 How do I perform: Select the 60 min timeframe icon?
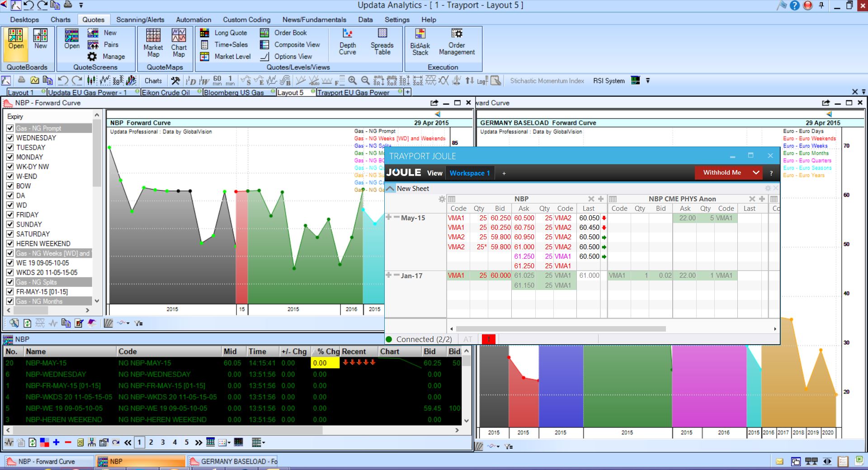click(x=217, y=81)
